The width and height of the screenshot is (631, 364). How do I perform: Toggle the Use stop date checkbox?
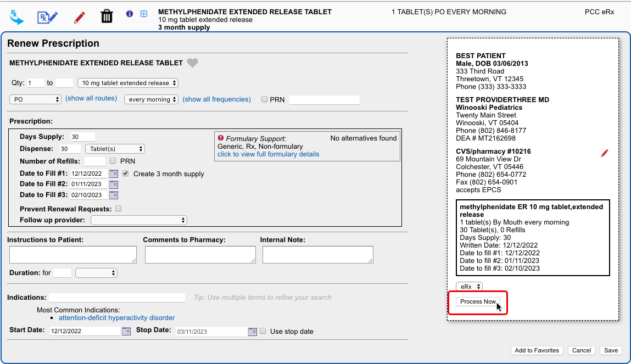pos(263,331)
